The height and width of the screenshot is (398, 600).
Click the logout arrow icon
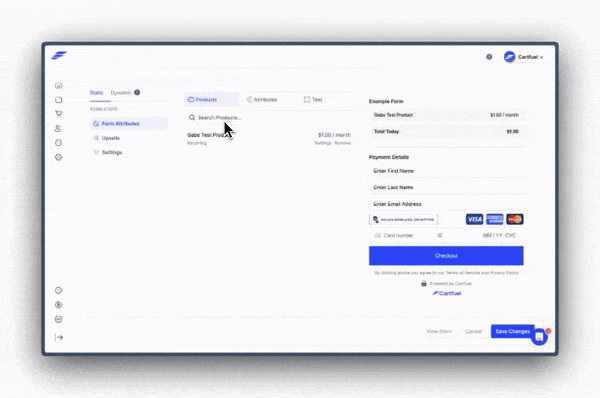click(x=59, y=337)
